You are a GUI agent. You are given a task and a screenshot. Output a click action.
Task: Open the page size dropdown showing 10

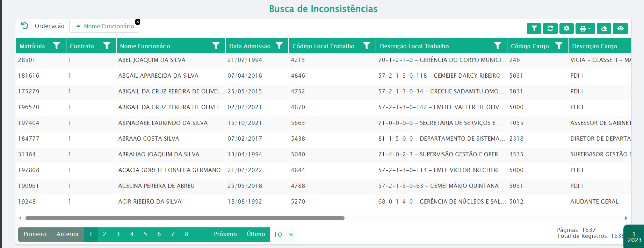tap(283, 234)
